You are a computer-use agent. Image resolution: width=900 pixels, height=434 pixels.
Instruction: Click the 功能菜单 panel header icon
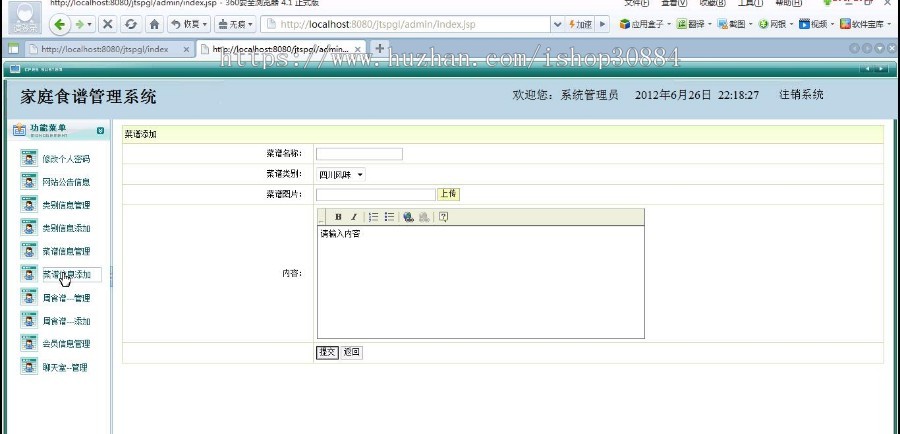click(20, 130)
